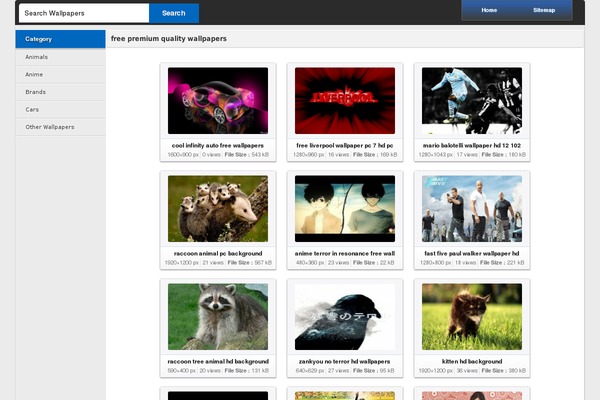The image size is (600, 400).
Task: Open the Home navigation item
Action: (x=489, y=10)
